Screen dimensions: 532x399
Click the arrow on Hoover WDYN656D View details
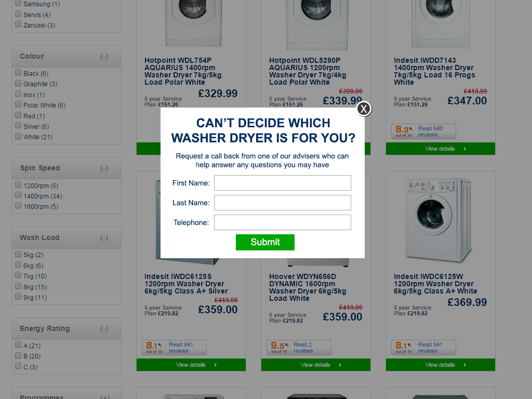(340, 365)
